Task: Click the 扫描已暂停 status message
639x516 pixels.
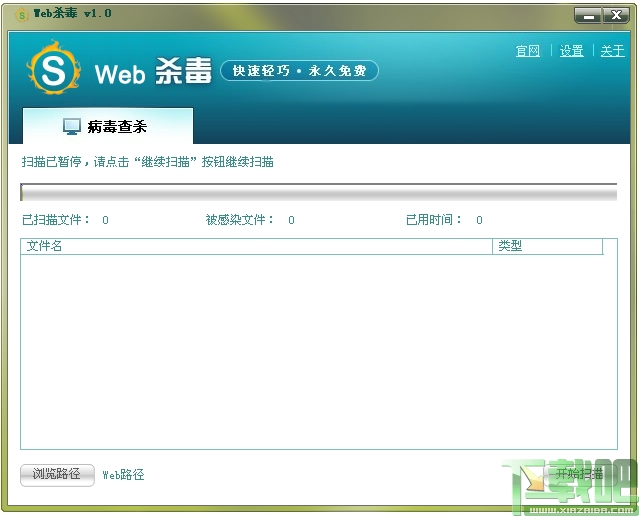Action: point(148,162)
